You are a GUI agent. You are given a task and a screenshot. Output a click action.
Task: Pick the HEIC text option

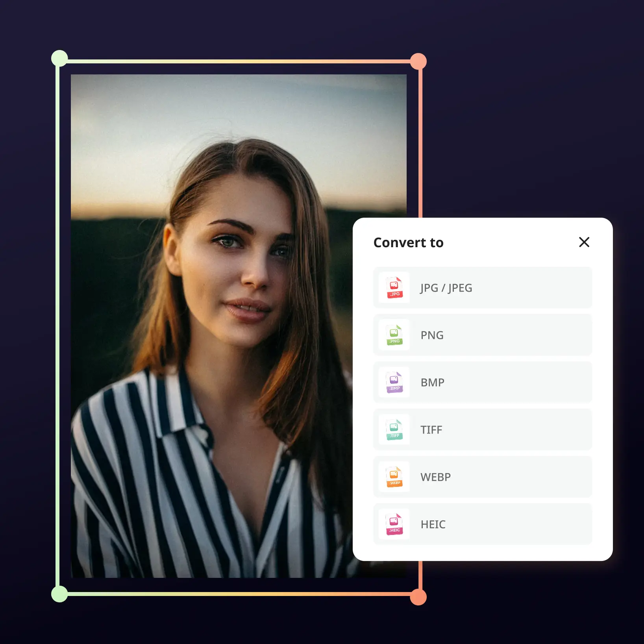[x=433, y=524]
